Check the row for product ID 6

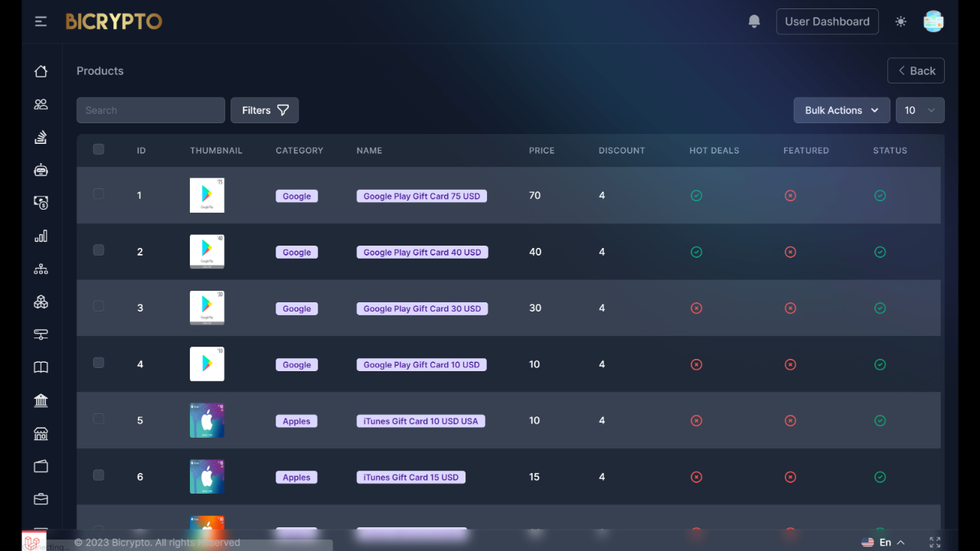click(99, 475)
